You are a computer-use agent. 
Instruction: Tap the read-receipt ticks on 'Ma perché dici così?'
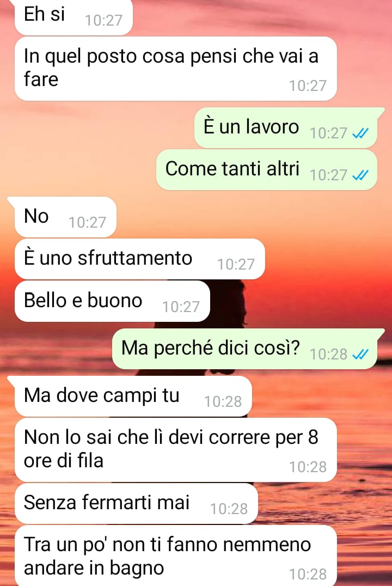[x=360, y=354]
